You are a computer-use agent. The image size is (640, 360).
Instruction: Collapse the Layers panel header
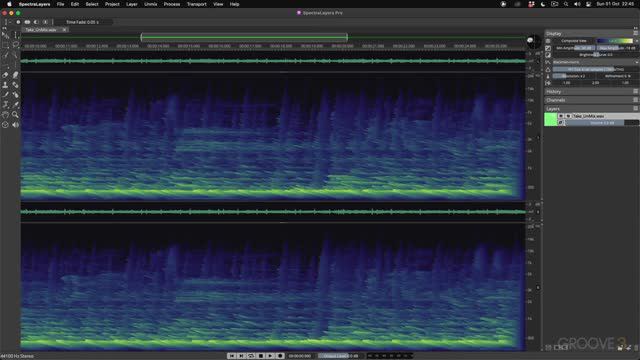pyautogui.click(x=553, y=109)
